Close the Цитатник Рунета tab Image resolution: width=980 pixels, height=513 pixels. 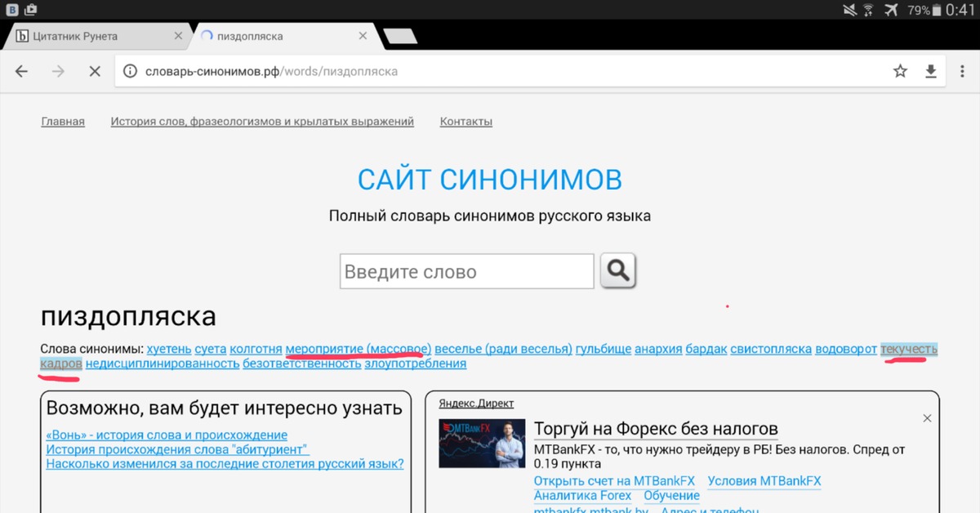179,36
